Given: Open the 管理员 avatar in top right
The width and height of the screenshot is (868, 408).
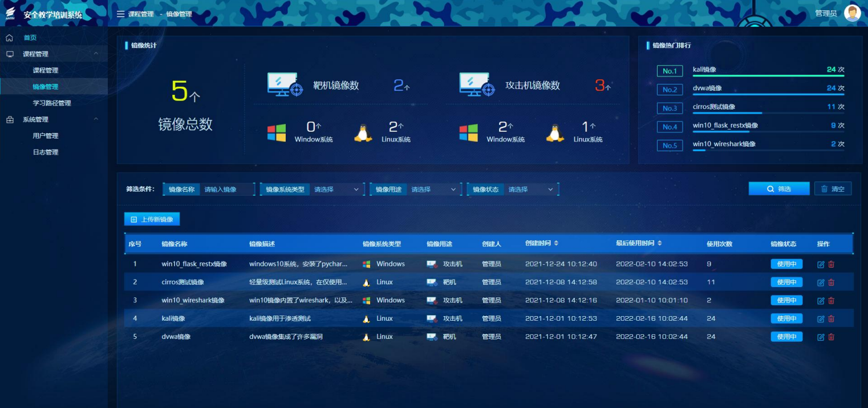Looking at the screenshot, I should coord(853,13).
